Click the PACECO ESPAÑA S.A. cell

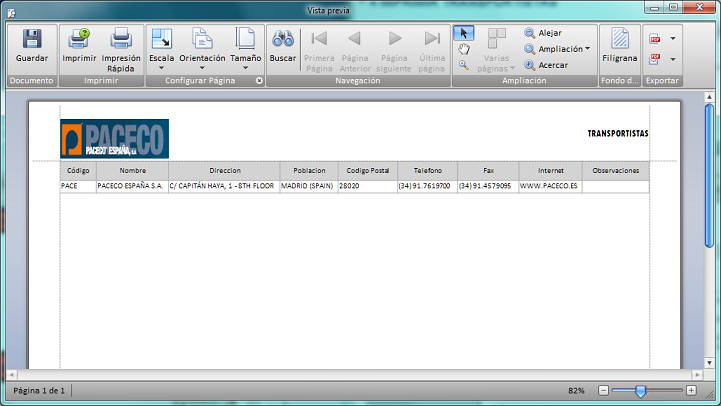tap(132, 186)
